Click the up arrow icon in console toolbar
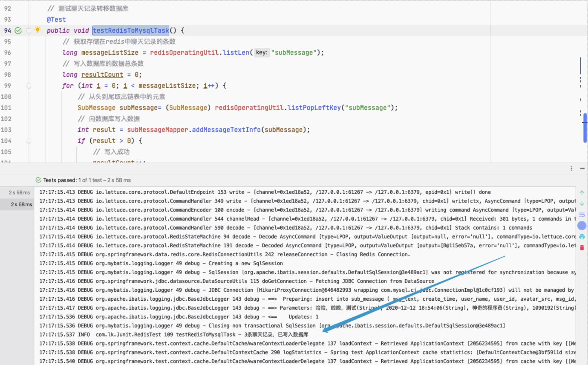 (x=582, y=193)
